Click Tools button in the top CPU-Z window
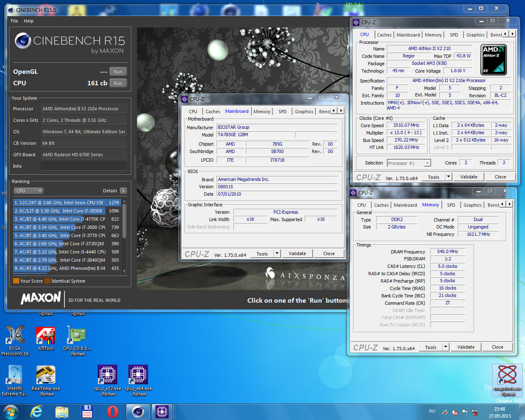This screenshot has height=420, width=525. coord(434,177)
